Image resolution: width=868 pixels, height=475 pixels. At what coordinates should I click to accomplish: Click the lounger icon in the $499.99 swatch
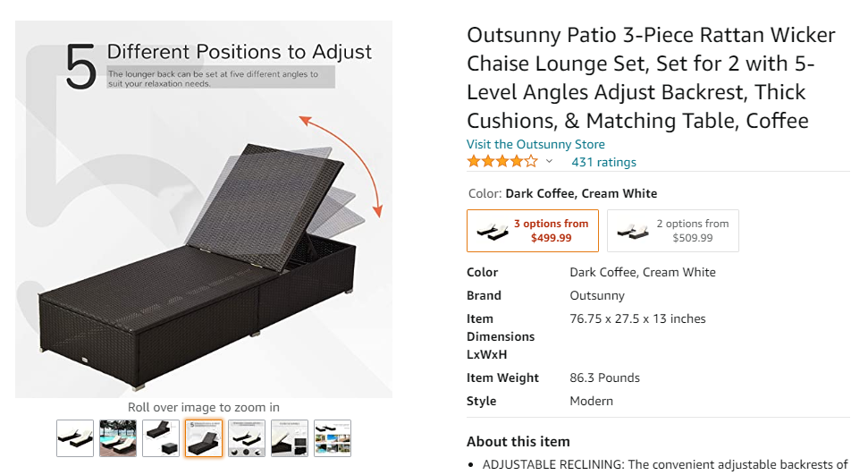tap(493, 231)
